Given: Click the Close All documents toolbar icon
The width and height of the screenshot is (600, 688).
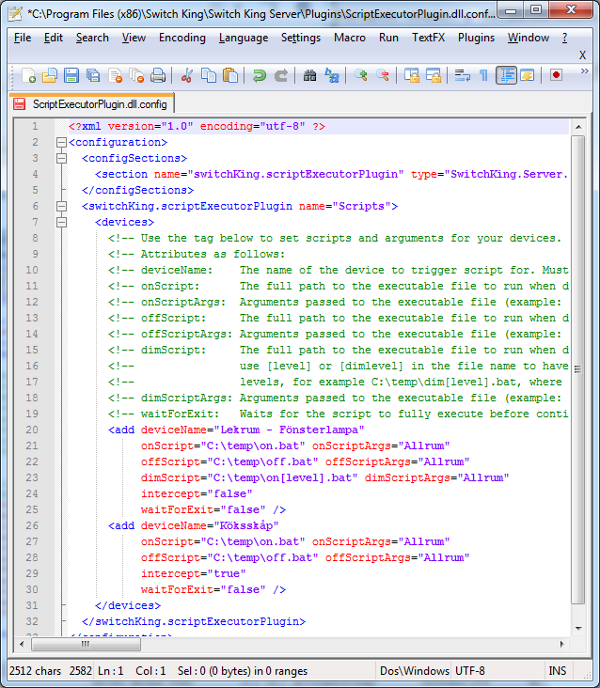Looking at the screenshot, I should coord(137,76).
